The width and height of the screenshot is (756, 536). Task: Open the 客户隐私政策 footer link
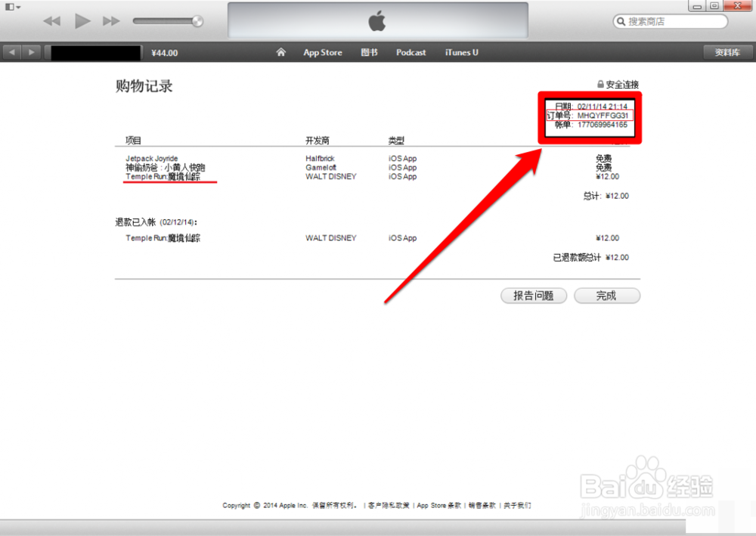(x=389, y=505)
